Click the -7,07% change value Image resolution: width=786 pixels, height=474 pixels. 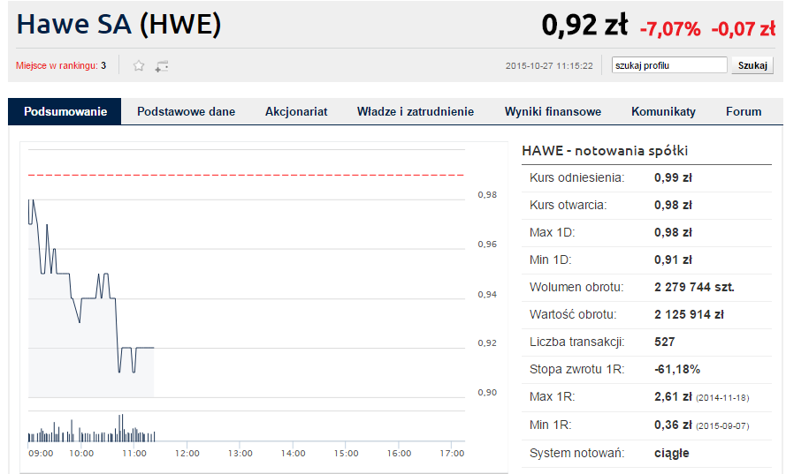(670, 29)
